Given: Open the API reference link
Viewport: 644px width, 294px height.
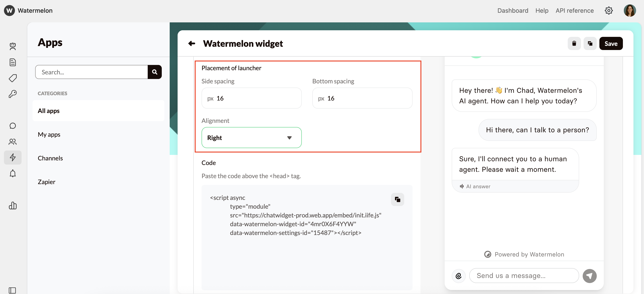Looking at the screenshot, I should [575, 11].
